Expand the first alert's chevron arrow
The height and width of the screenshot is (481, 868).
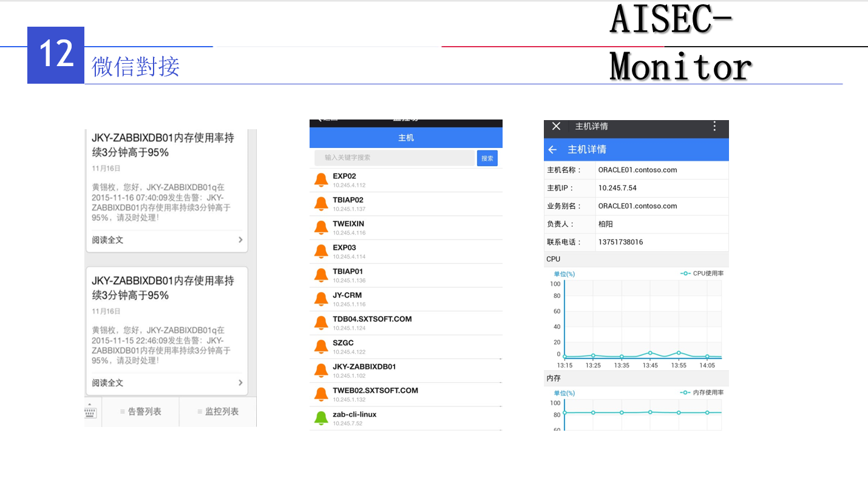[240, 240]
